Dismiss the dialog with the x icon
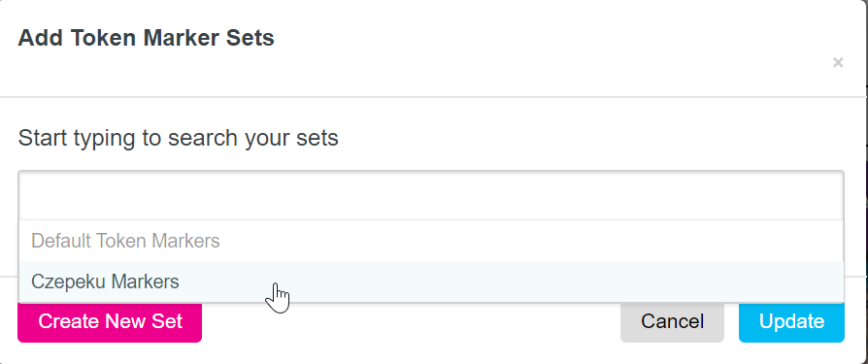The image size is (868, 364). [x=838, y=62]
